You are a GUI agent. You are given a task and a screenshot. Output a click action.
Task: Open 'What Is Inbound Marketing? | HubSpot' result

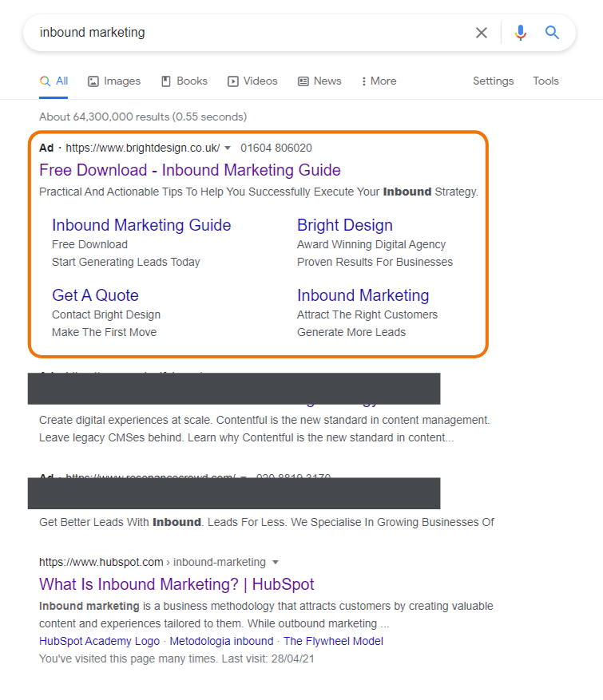pos(177,584)
